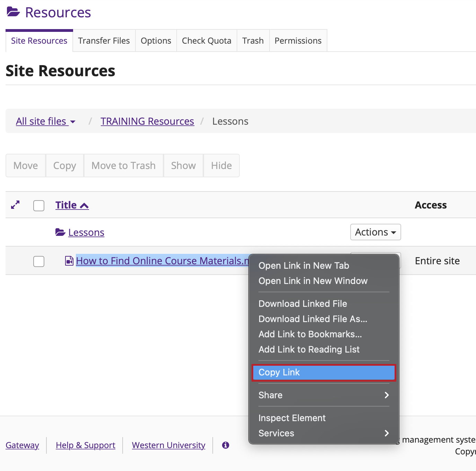This screenshot has height=471, width=476.
Task: Toggle the select-all checkbox in header row
Action: [39, 205]
